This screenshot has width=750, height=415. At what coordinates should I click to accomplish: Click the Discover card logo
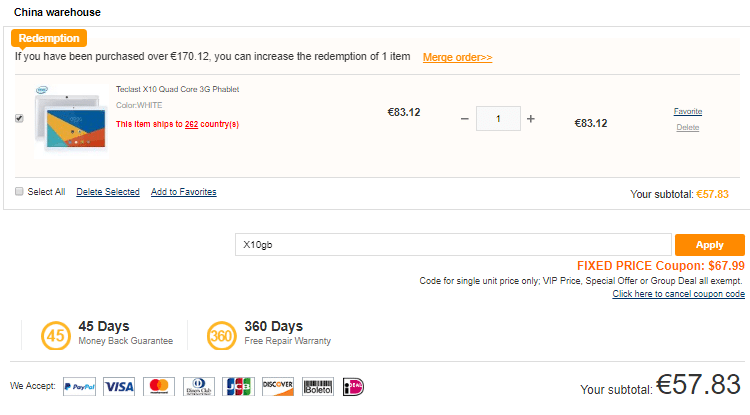(277, 386)
